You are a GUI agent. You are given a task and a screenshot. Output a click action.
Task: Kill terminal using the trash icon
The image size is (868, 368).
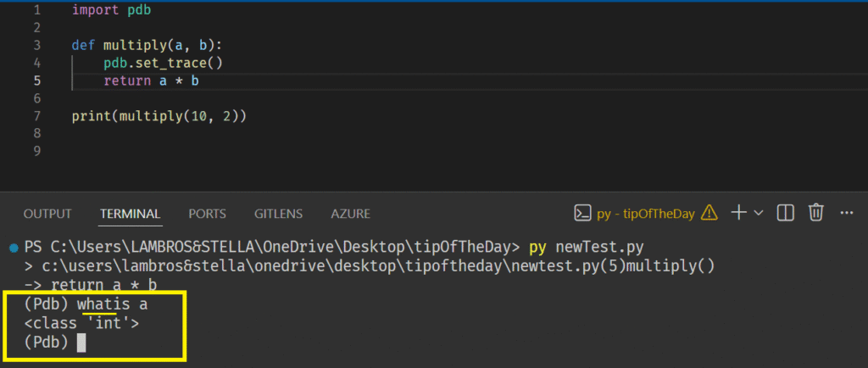tap(816, 213)
